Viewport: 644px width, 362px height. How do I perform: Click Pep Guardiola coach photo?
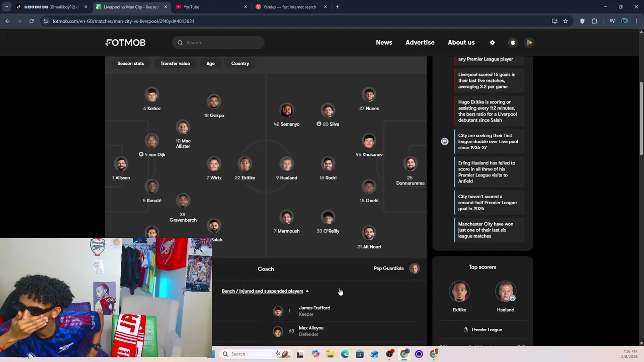point(414,268)
